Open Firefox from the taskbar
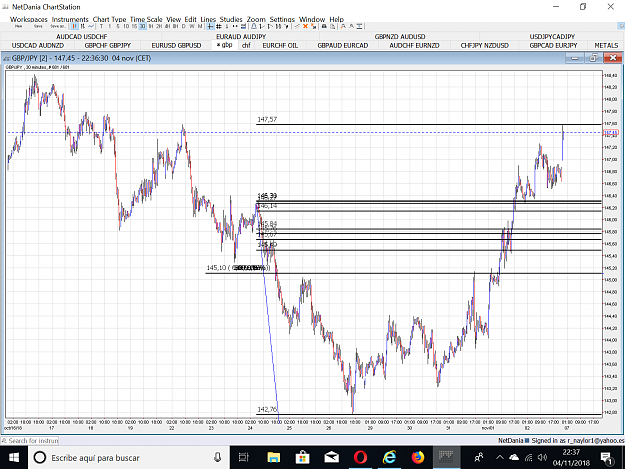 click(417, 457)
